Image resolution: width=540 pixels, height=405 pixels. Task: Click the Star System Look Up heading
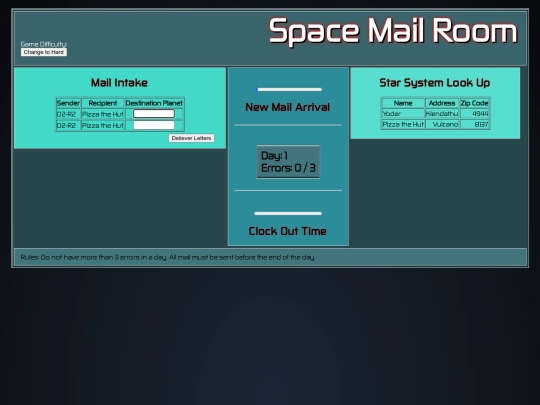(x=435, y=83)
